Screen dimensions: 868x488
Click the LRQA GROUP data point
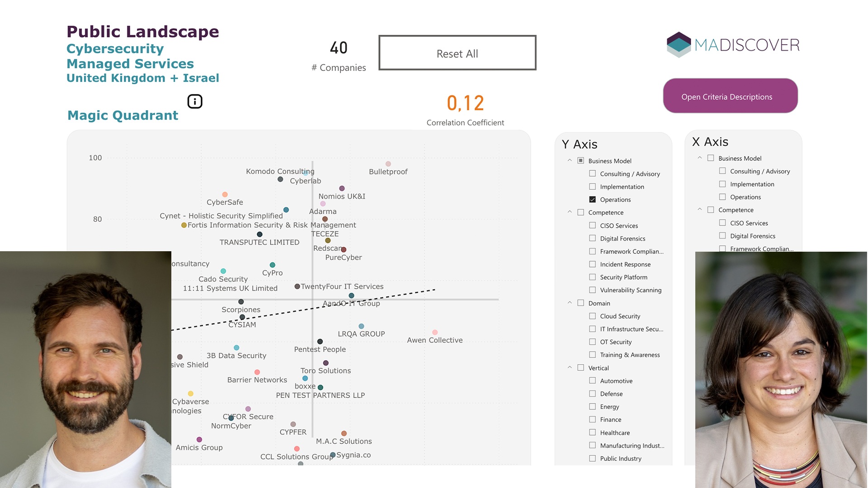tap(361, 326)
